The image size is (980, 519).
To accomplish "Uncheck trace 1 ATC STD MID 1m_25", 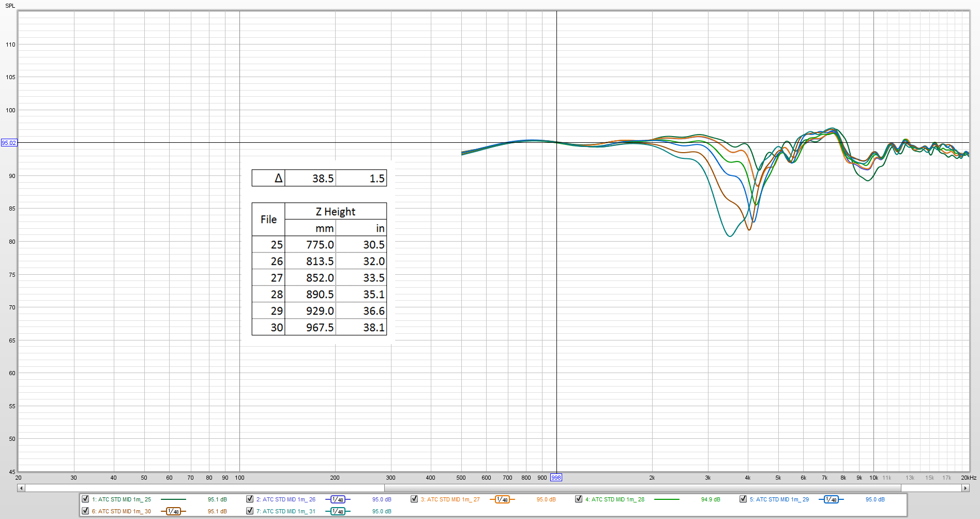I will click(85, 499).
